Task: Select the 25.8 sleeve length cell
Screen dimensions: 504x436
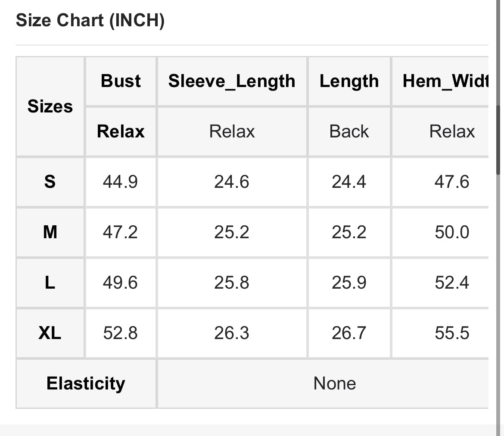Action: coord(232,283)
